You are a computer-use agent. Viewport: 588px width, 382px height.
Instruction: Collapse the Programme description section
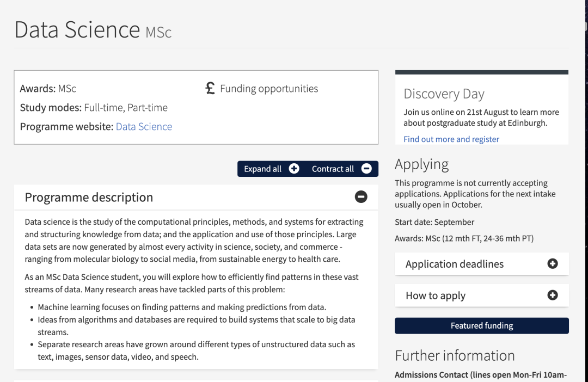click(361, 197)
